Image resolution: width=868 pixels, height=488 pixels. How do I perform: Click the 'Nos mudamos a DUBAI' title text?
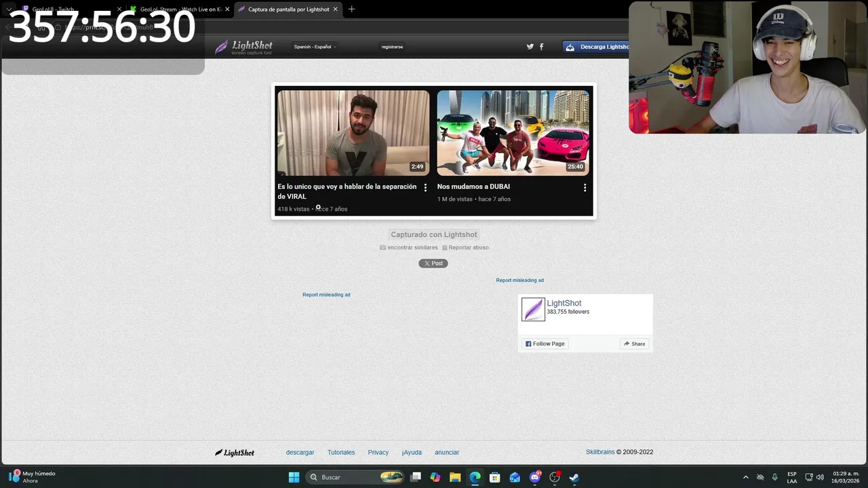(x=473, y=186)
